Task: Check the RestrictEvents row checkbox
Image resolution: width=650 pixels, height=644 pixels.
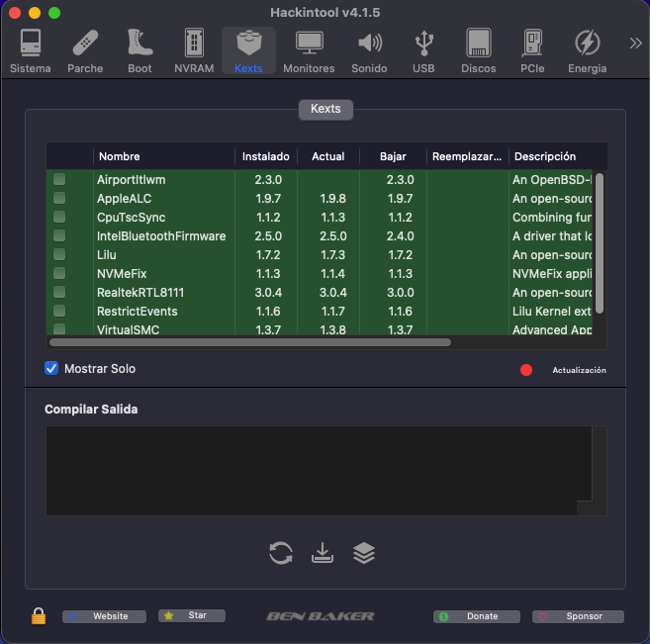Action: (x=59, y=311)
